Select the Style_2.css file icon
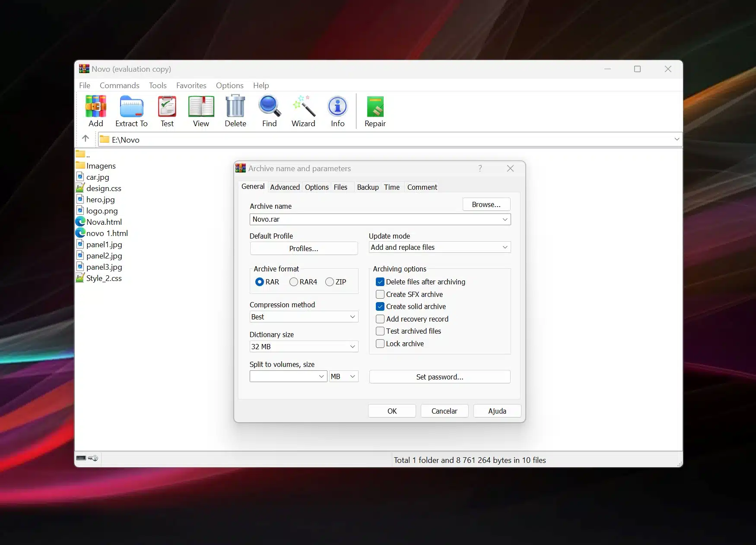 (x=80, y=277)
